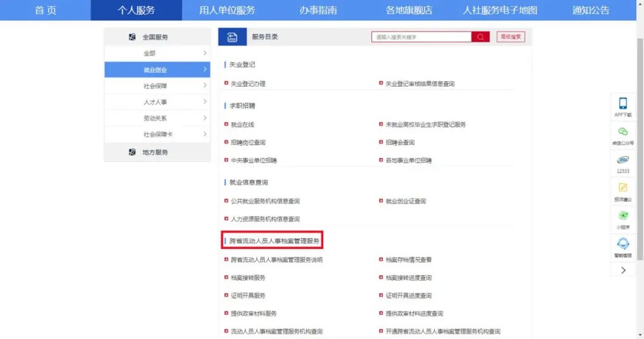Expand the 劳动关系 category chevron
The height and width of the screenshot is (339, 644).
[x=205, y=118]
